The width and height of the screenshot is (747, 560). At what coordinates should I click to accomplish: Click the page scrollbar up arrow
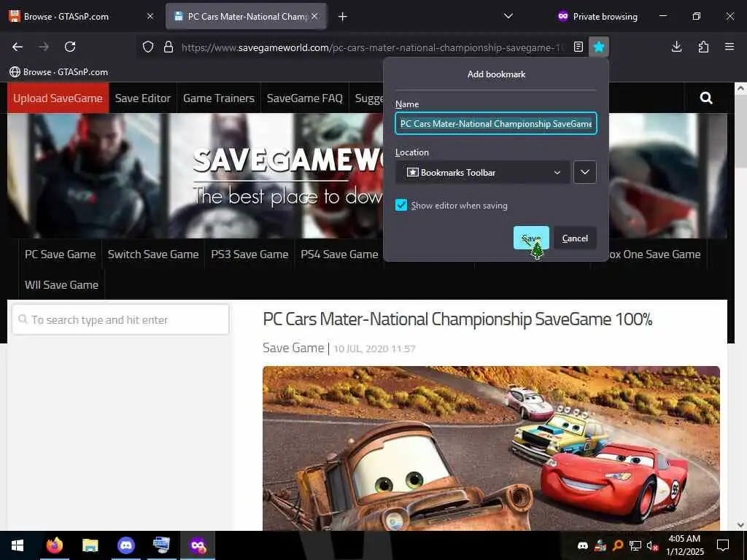tap(740, 88)
